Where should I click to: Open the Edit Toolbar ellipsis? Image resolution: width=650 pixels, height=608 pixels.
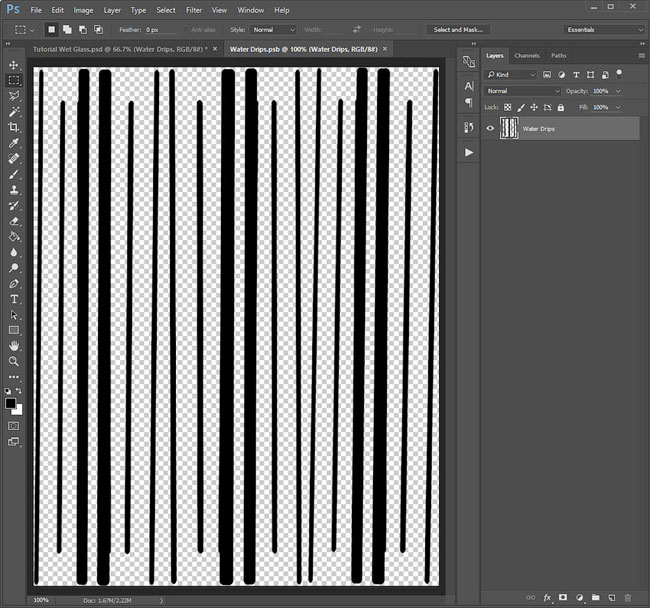click(x=14, y=377)
